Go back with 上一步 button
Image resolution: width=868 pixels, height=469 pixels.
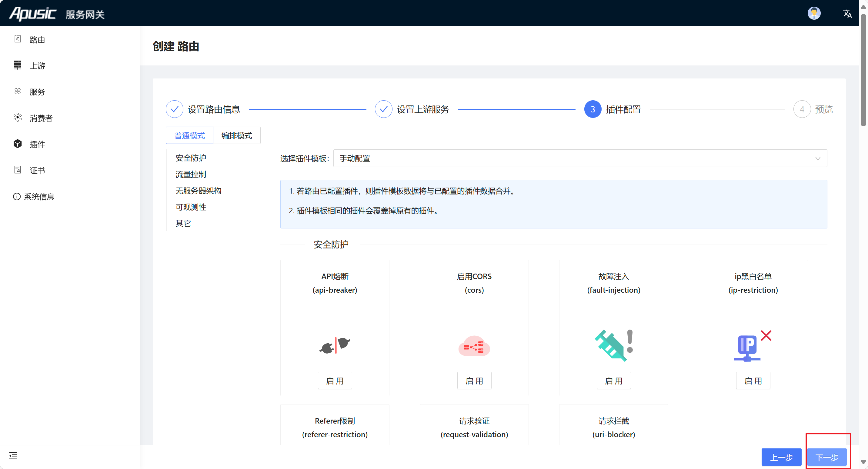tap(781, 457)
